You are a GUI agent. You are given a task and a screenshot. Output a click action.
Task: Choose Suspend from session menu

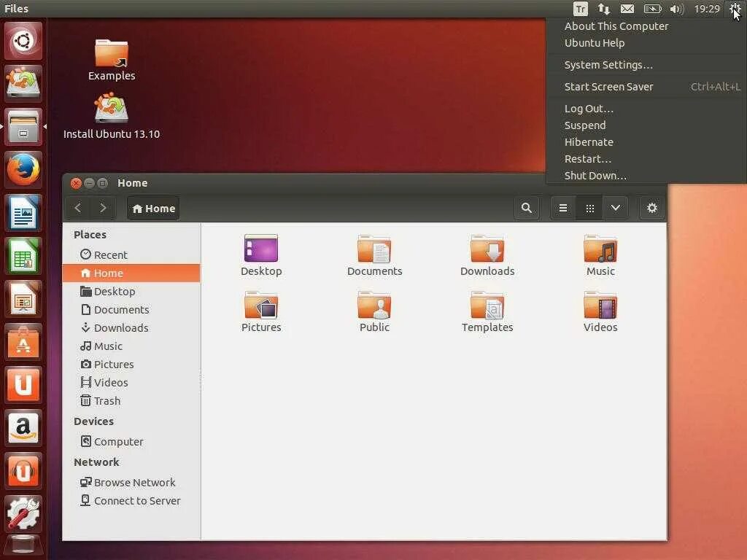click(647, 125)
